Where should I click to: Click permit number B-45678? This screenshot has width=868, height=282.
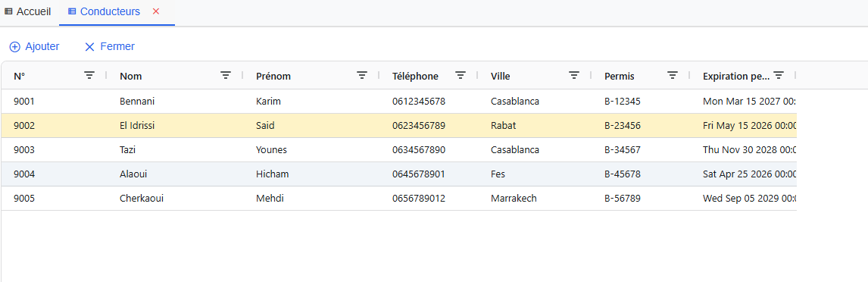point(623,174)
